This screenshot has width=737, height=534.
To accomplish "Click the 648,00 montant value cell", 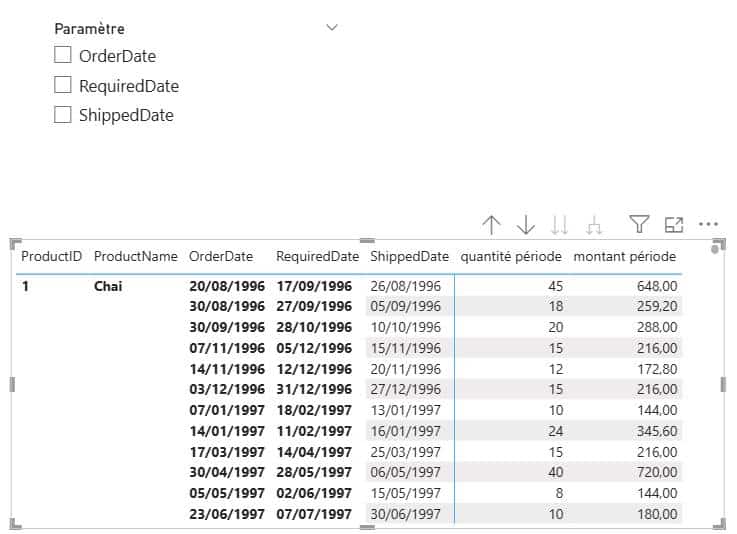I will [652, 286].
